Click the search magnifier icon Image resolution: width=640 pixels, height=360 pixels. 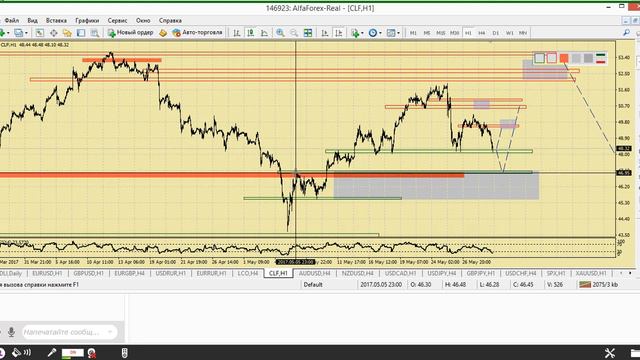(x=626, y=33)
